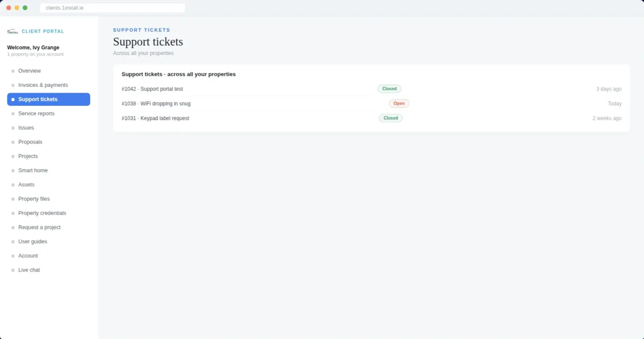Viewport: 644px width, 339px height.
Task: View the Projects page
Action: click(x=49, y=156)
